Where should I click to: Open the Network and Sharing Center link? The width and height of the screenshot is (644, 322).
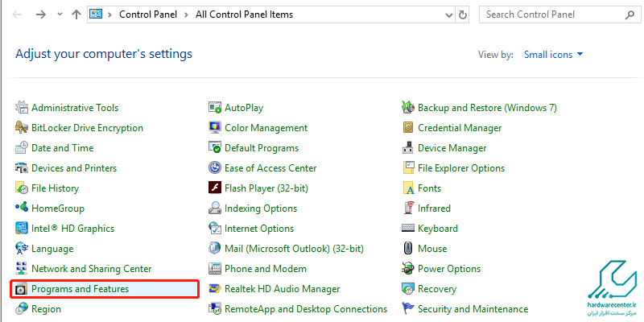(91, 269)
